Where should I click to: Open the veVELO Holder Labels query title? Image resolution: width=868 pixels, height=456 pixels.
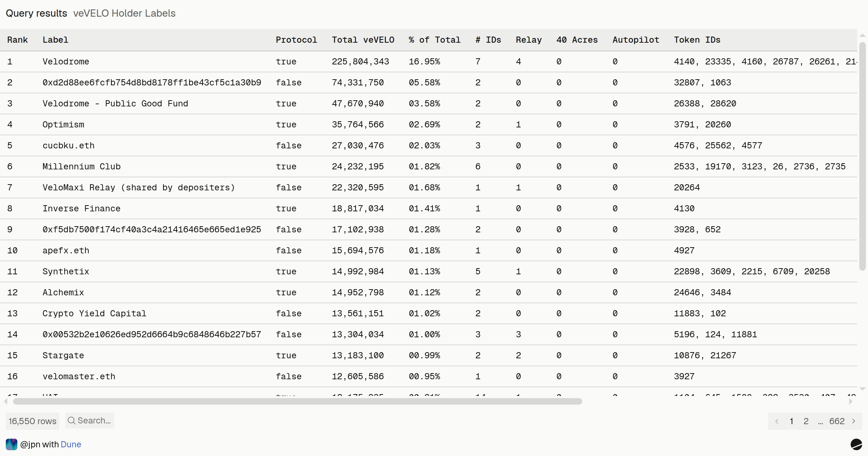click(124, 13)
